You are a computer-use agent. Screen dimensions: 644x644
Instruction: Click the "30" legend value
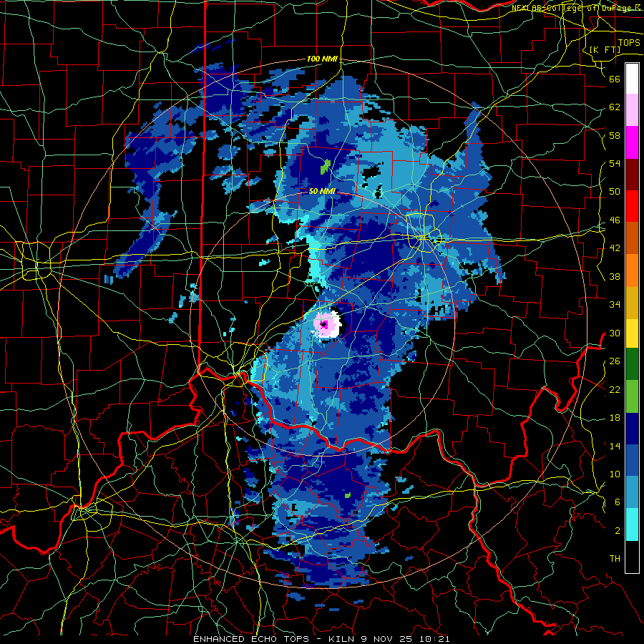click(615, 333)
